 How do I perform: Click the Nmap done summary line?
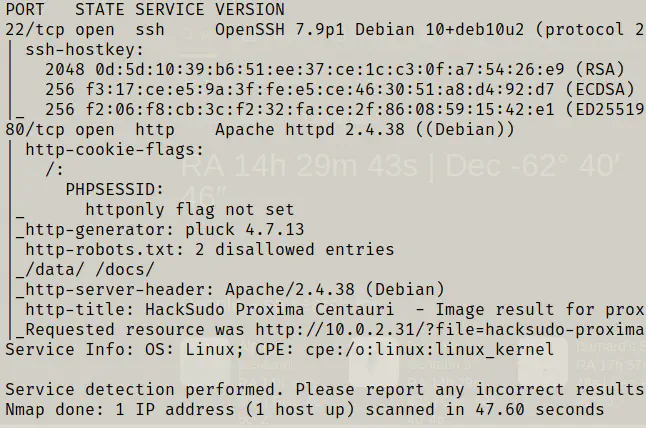[x=300, y=409]
